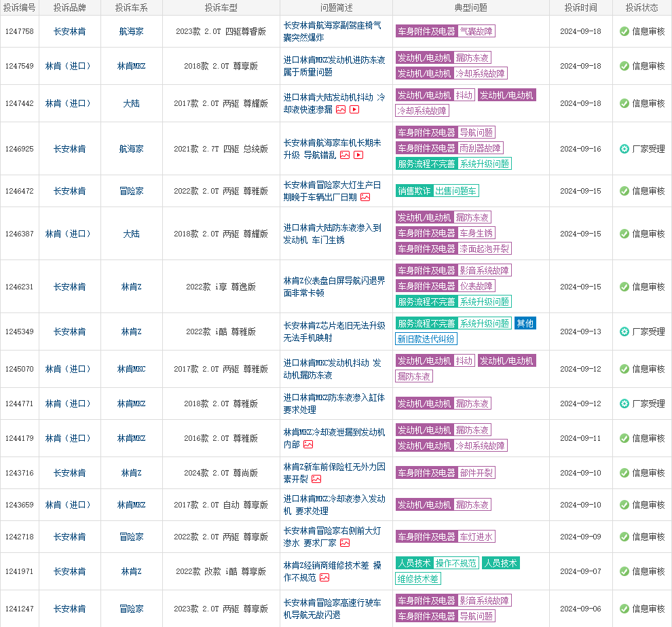The width and height of the screenshot is (672, 627).
Task: Click complaint number 1247758
Action: (x=19, y=31)
